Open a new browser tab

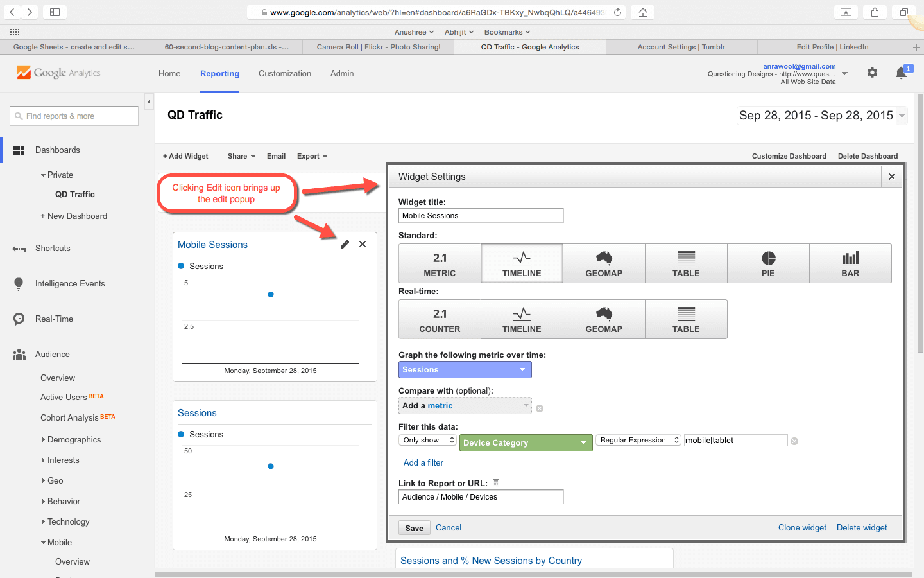click(x=916, y=47)
